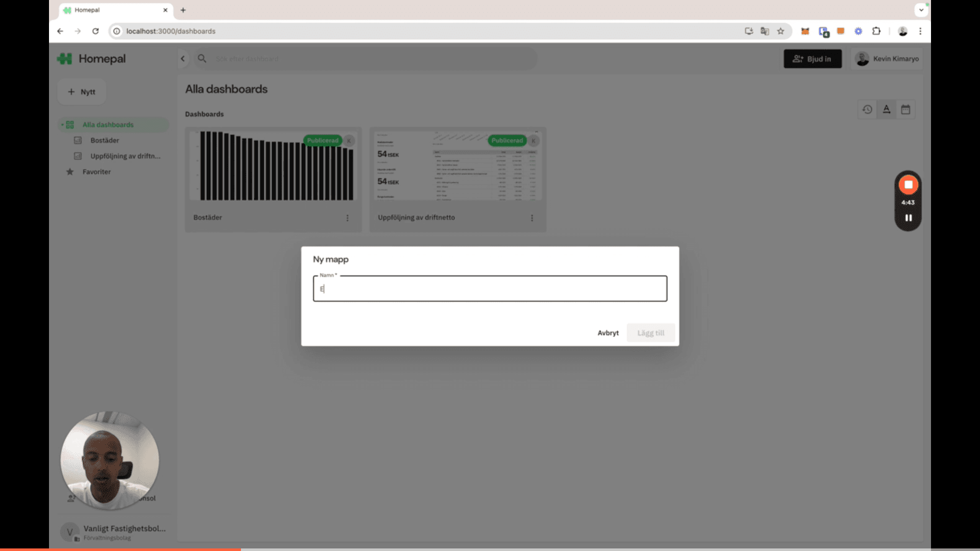Open Chrome profile avatar
The image size is (980, 551).
coord(902,31)
